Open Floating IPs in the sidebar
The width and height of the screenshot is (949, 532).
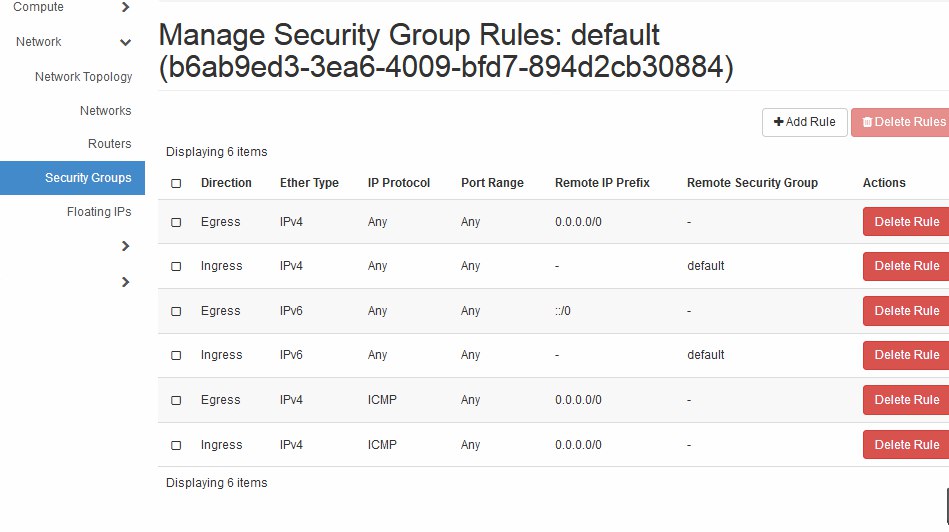(99, 212)
